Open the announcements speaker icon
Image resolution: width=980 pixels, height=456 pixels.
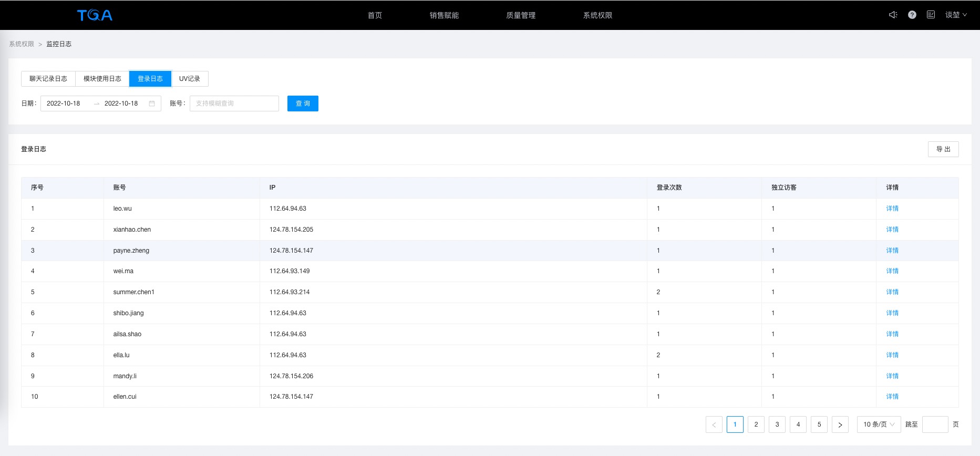(x=893, y=15)
